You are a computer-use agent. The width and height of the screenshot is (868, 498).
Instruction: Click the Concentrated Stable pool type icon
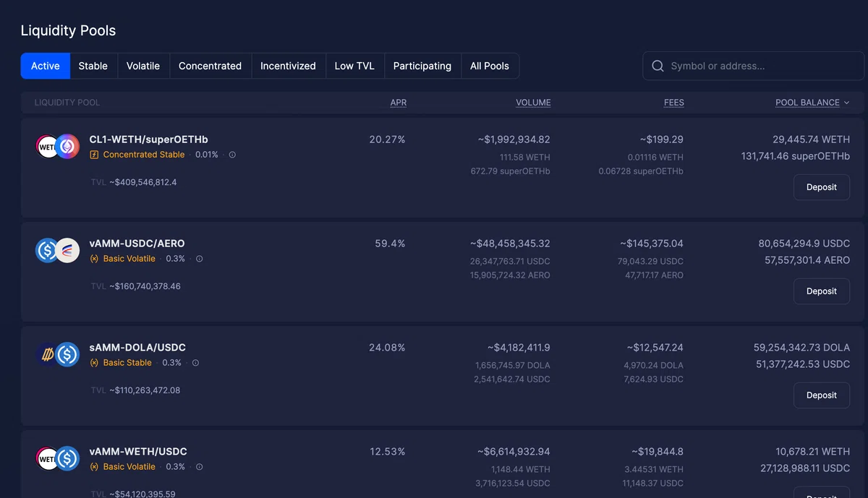94,155
